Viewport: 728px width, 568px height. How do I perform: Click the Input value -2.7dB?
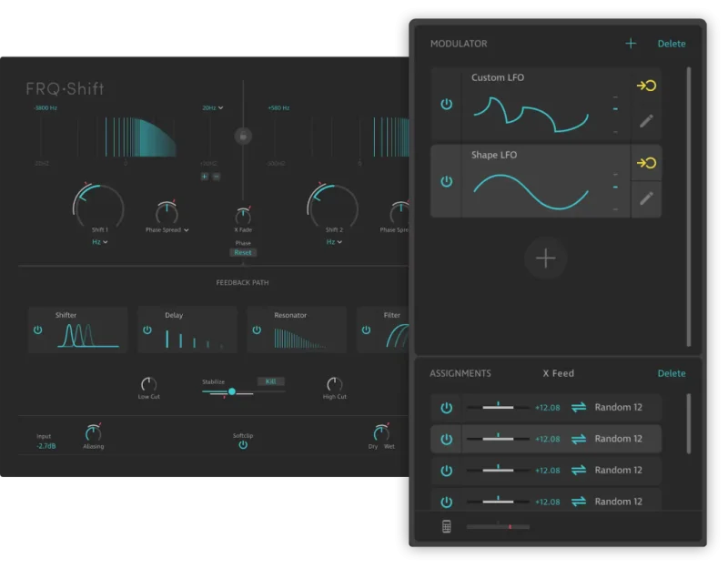pos(46,446)
